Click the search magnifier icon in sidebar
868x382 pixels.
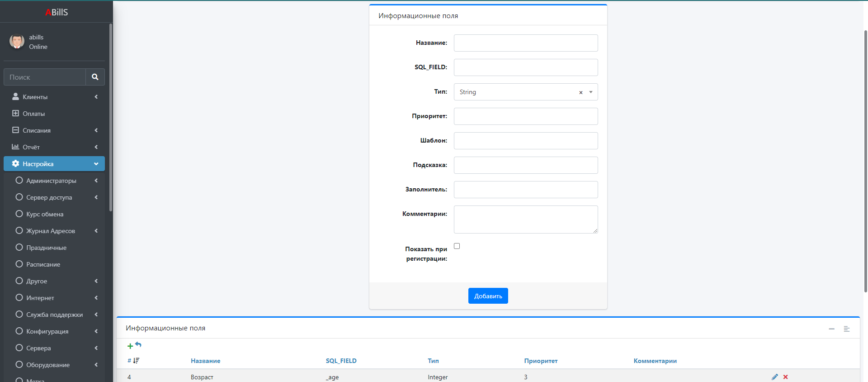[95, 77]
